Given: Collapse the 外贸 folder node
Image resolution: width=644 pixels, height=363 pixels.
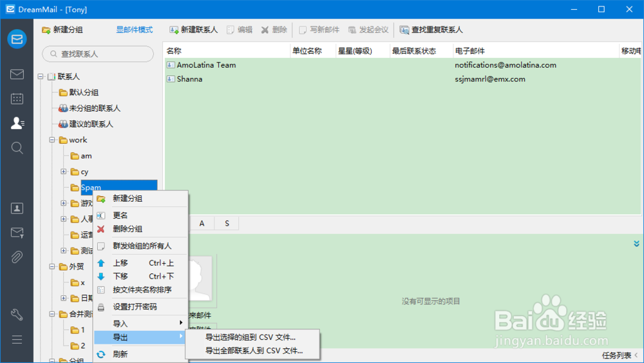Looking at the screenshot, I should tap(52, 266).
